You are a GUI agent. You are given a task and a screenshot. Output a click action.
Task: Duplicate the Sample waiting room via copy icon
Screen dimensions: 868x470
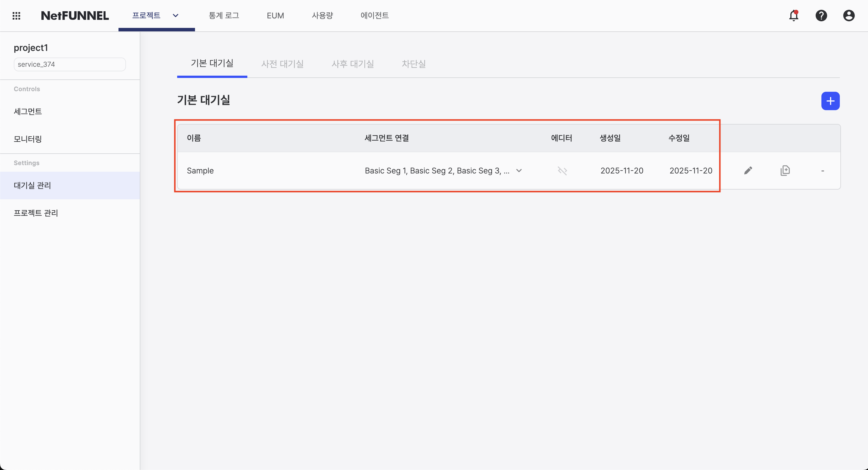(785, 171)
